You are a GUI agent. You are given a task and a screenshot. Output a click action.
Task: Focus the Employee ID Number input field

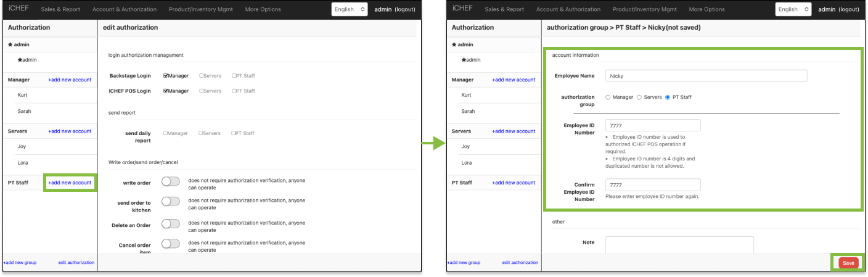[653, 126]
